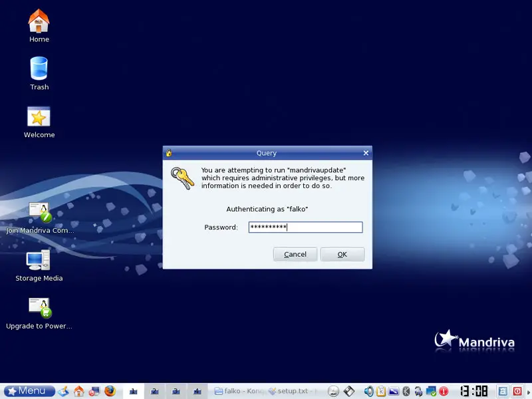Confirm the password with OK

342,254
